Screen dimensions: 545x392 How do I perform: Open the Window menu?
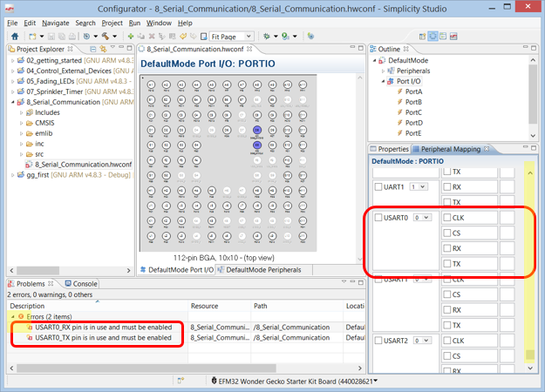159,23
